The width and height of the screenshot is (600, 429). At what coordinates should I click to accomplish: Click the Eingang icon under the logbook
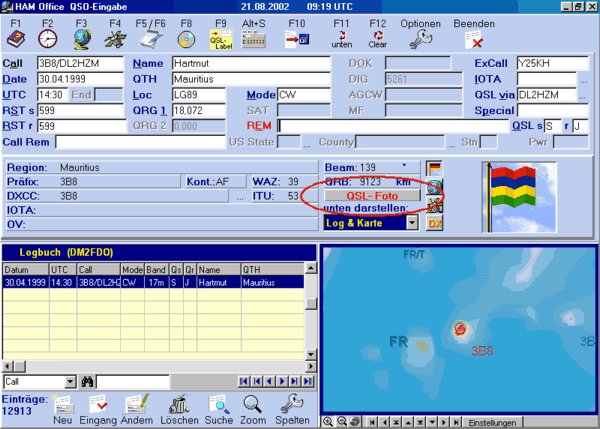pos(98,405)
